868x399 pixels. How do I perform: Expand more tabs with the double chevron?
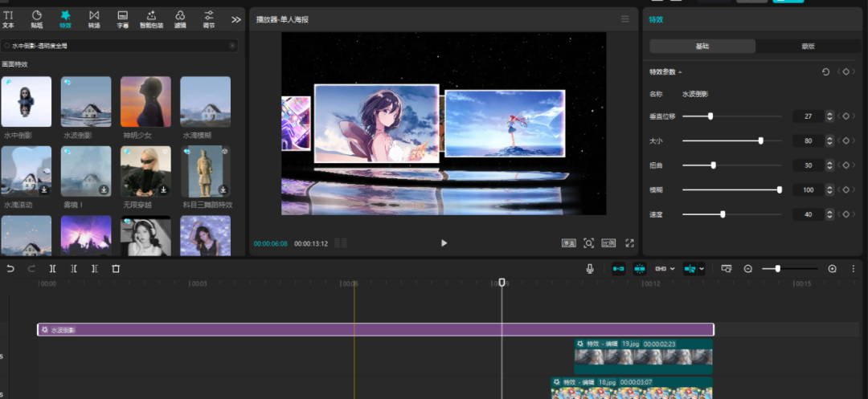pyautogui.click(x=235, y=19)
